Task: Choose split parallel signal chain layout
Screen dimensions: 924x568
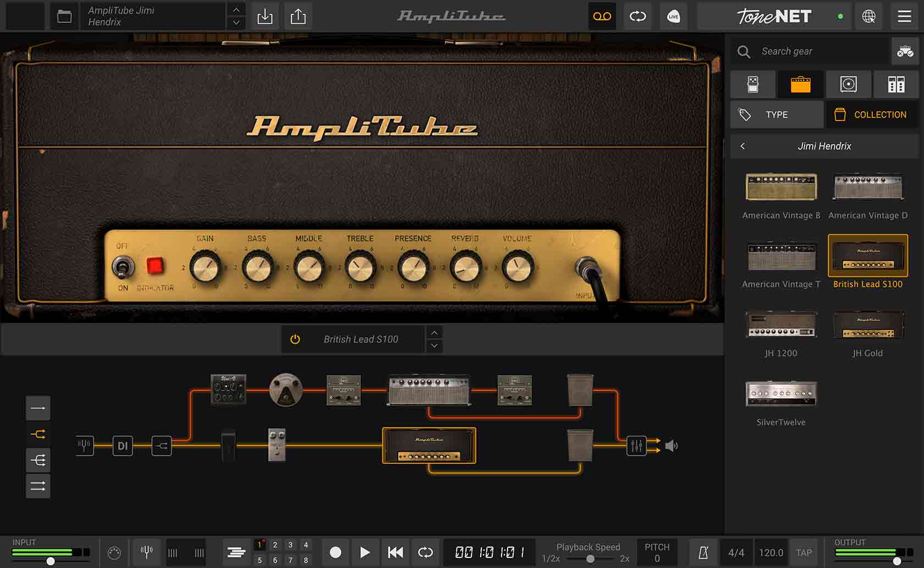Action: pos(38,434)
